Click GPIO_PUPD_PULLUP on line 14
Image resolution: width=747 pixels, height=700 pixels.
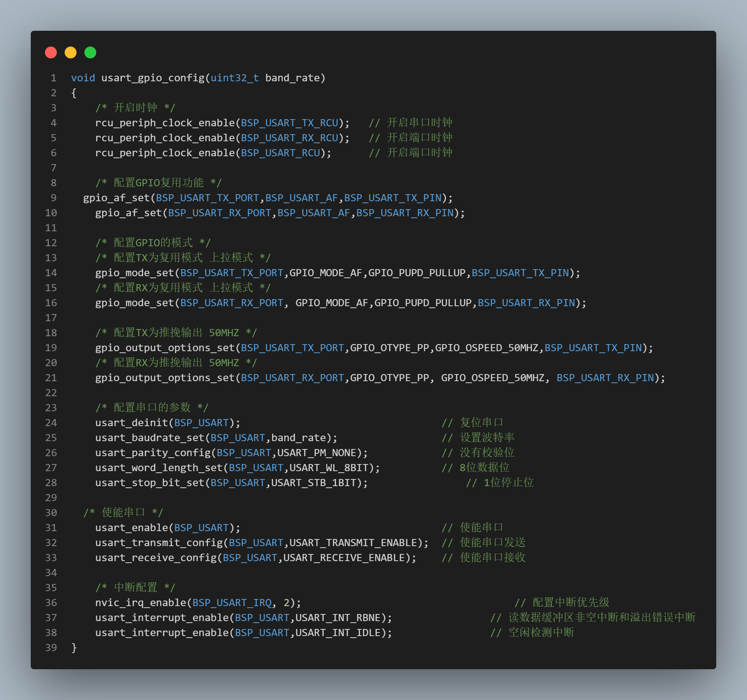click(417, 273)
